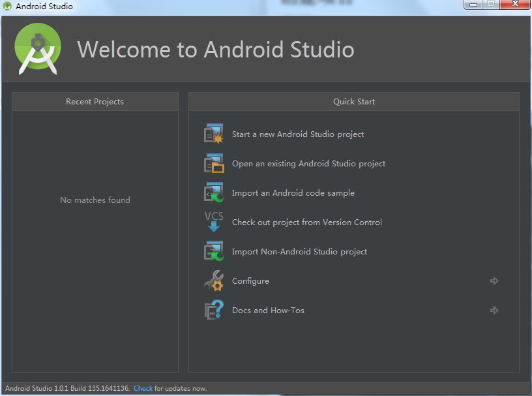The width and height of the screenshot is (532, 396).
Task: Click the large Android Studio logo
Action: pyautogui.click(x=38, y=49)
